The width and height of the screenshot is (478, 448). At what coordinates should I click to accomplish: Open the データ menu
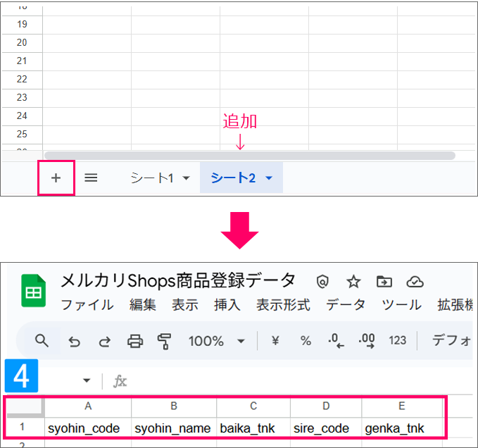346,305
